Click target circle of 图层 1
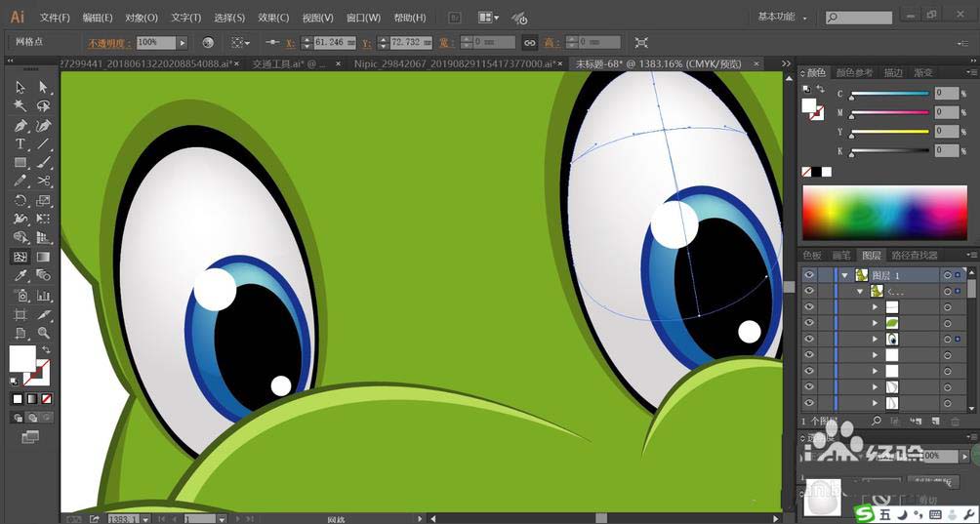Screen dimensions: 980x524 (948, 275)
